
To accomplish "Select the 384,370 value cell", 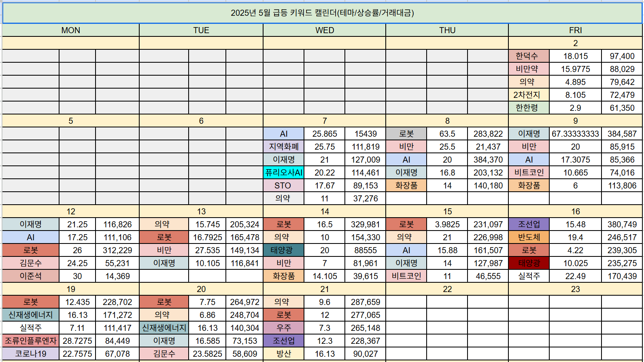I will (488, 160).
